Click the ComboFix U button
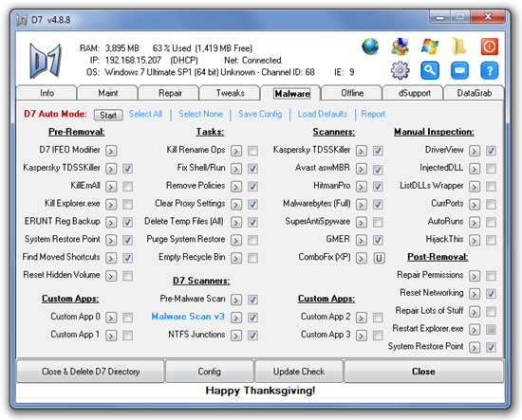The image size is (522, 420). click(x=379, y=258)
